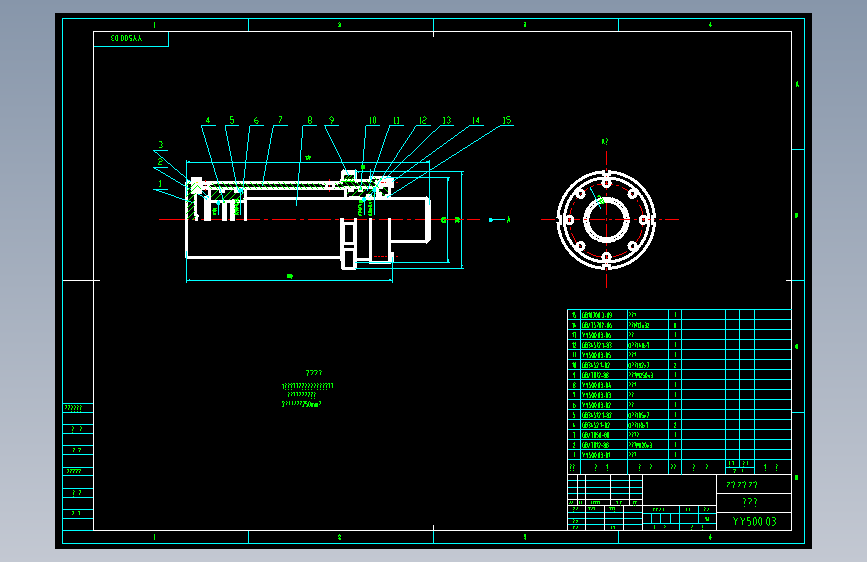Viewport: 867px width, 562px height.
Task: Click zone number 1 on the top border
Action: (x=154, y=25)
